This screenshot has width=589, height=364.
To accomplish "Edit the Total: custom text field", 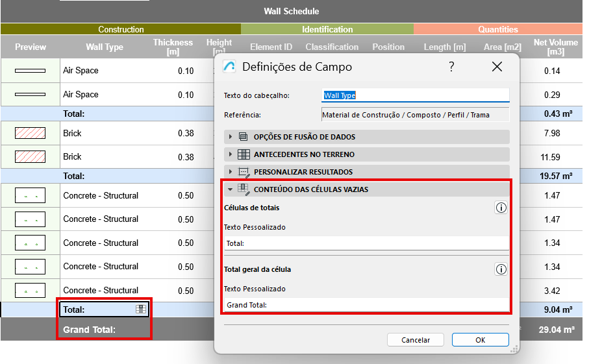I will tap(367, 243).
